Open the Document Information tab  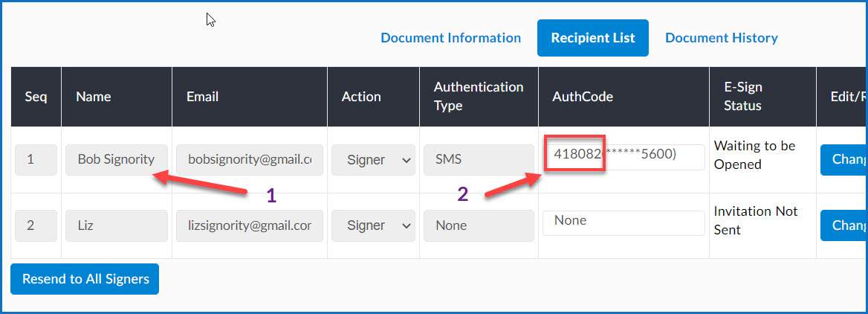point(450,38)
